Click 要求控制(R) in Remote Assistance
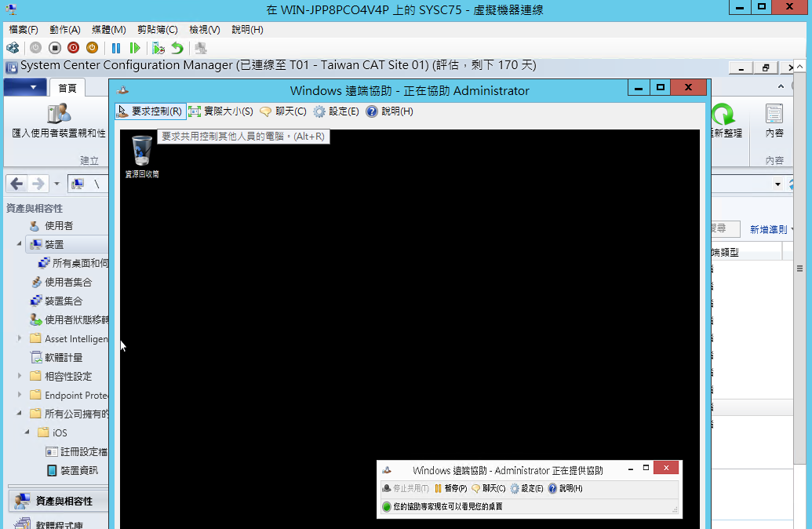Image resolution: width=812 pixels, height=529 pixels. point(150,111)
